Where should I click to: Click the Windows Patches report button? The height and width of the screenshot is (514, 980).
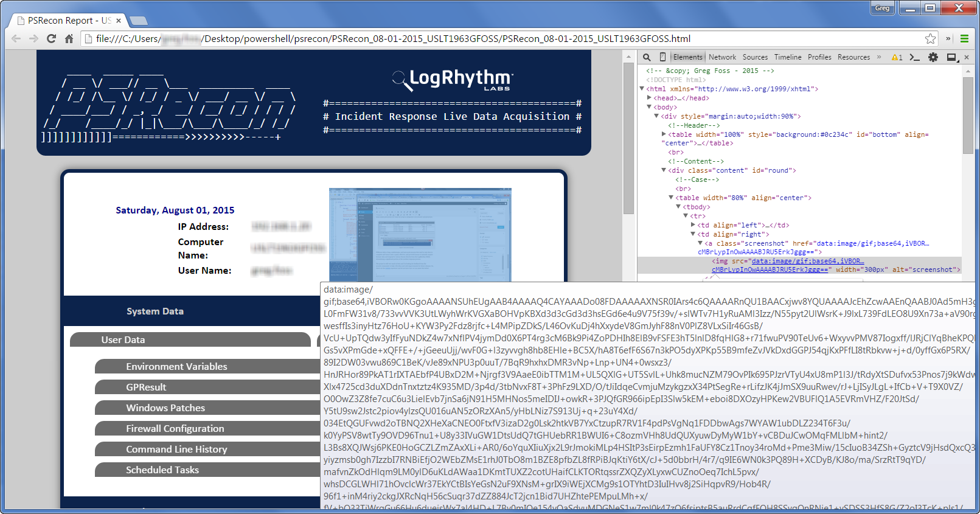click(165, 408)
